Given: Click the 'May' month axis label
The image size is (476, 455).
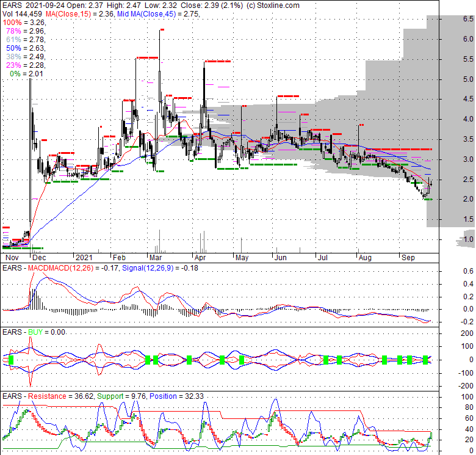Looking at the screenshot, I should (x=242, y=258).
